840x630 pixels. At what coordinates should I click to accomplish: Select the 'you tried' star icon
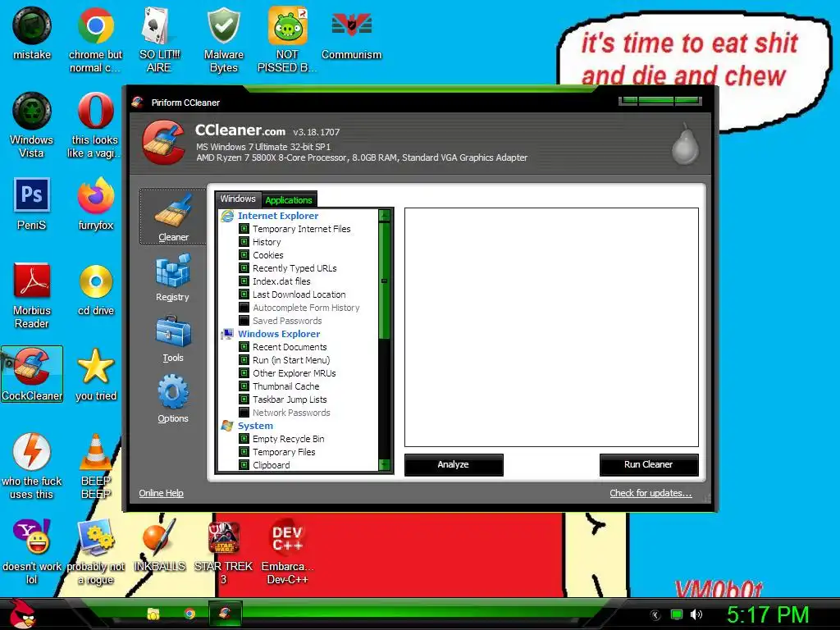click(x=96, y=367)
